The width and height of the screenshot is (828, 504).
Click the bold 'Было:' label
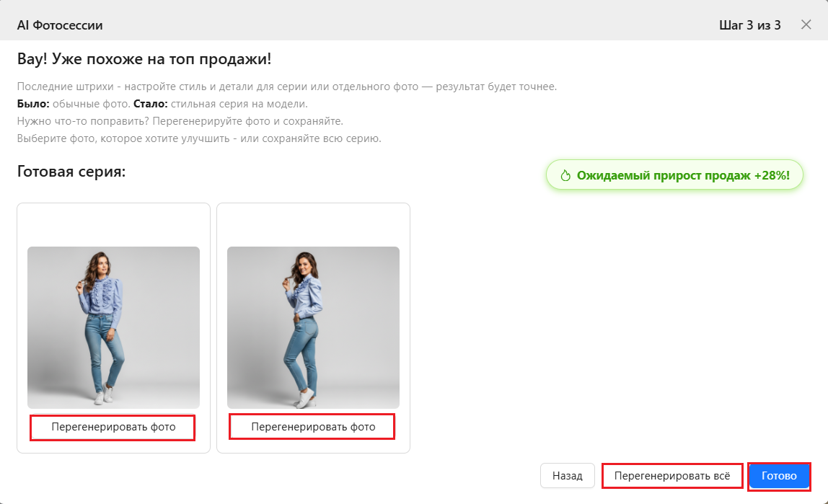point(32,104)
